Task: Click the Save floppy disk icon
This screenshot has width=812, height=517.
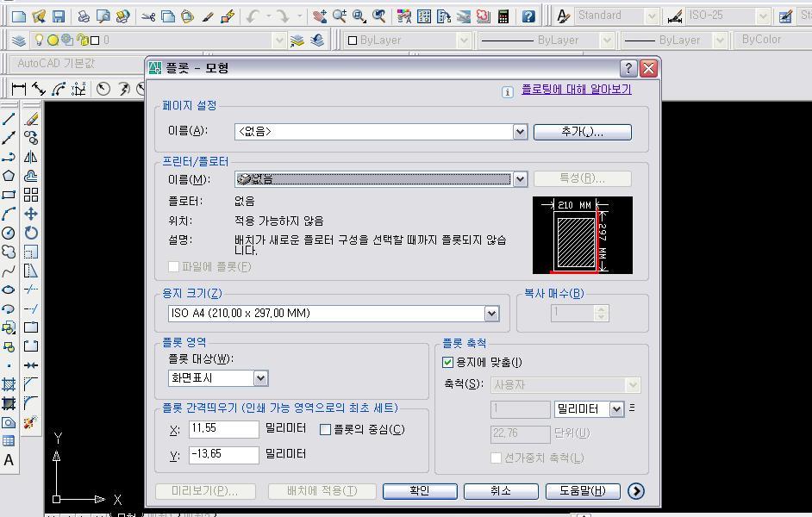Action: click(59, 16)
